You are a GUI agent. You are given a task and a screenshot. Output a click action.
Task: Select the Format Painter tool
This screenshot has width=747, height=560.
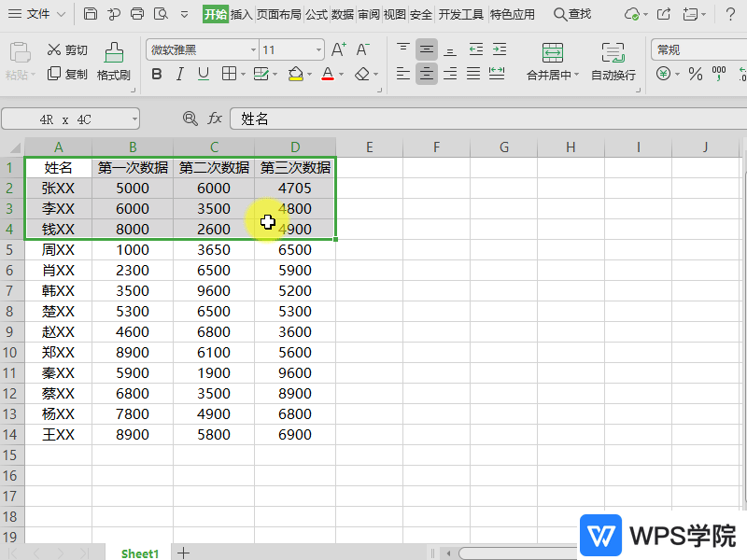coord(113,62)
